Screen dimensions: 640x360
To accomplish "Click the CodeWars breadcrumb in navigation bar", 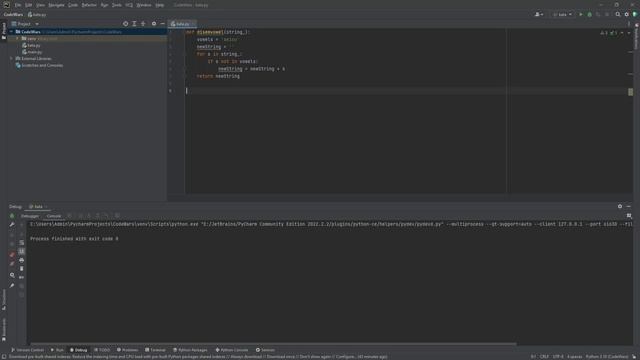I will (13, 14).
